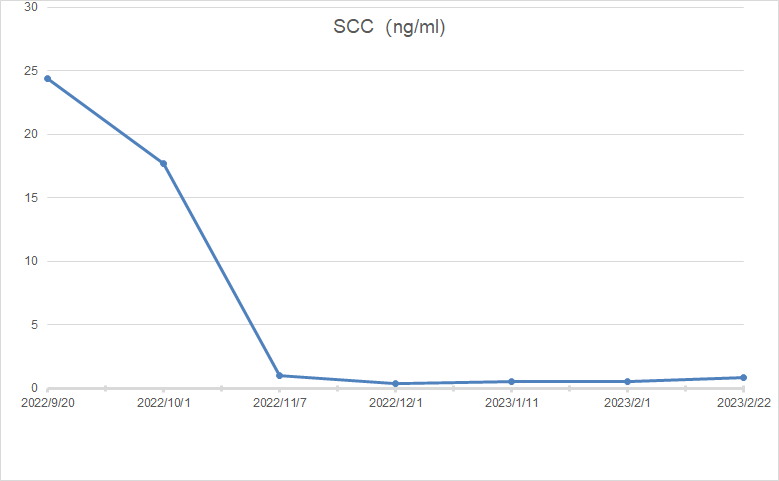Click the 15 y-axis value label
Image resolution: width=779 pixels, height=481 pixels.
[31, 198]
